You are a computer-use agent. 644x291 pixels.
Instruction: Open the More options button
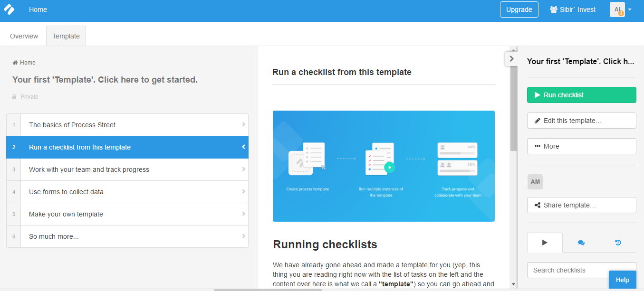pos(581,146)
